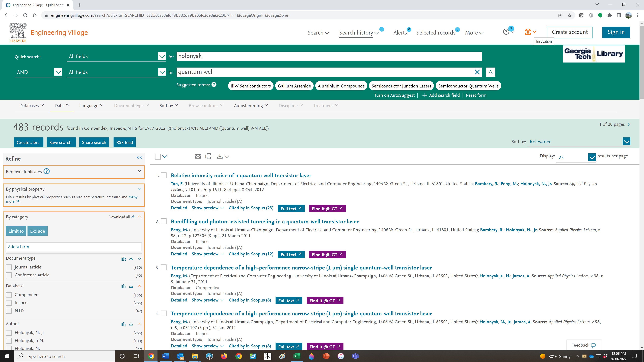The height and width of the screenshot is (362, 644).
Task: Click the email results envelope icon
Action: click(198, 156)
